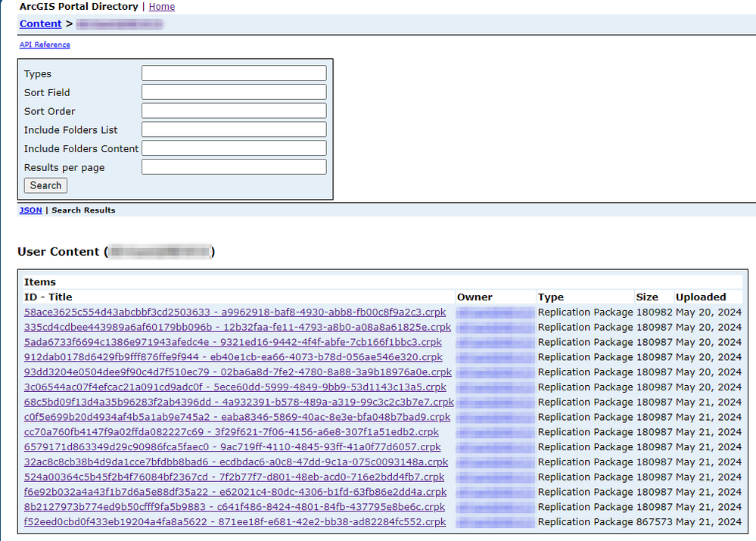Focus the Include Folders Content input
756x541 pixels.
[x=234, y=148]
